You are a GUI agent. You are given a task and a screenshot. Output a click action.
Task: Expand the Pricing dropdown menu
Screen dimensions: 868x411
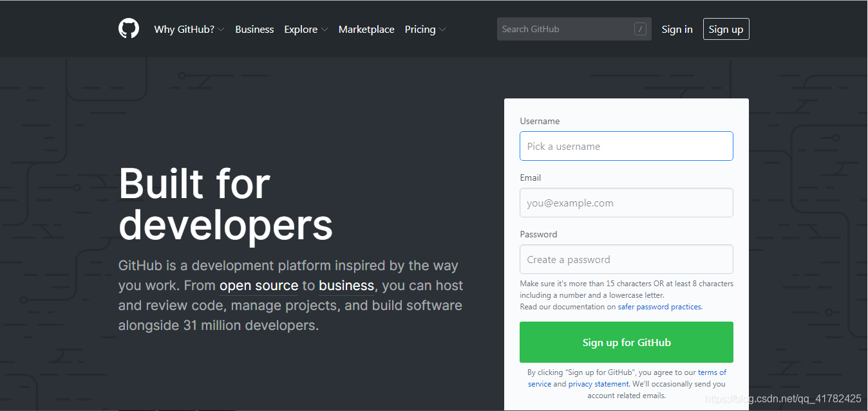coord(425,30)
